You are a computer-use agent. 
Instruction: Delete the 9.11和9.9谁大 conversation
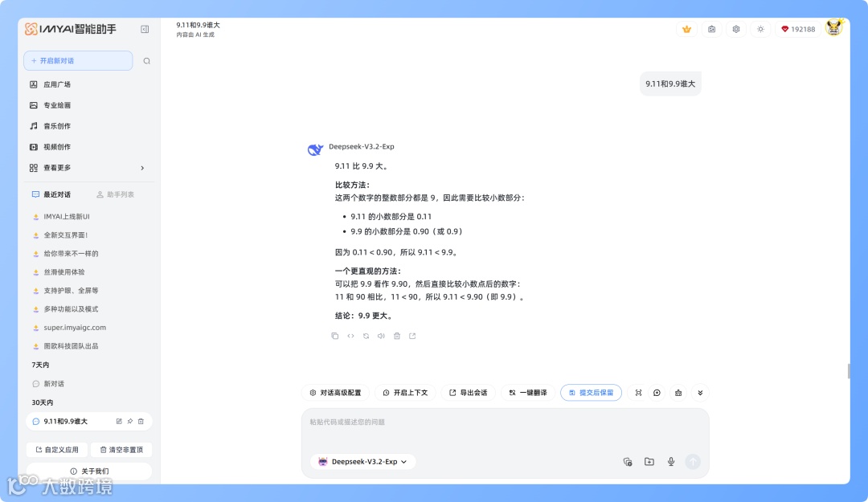(x=141, y=421)
